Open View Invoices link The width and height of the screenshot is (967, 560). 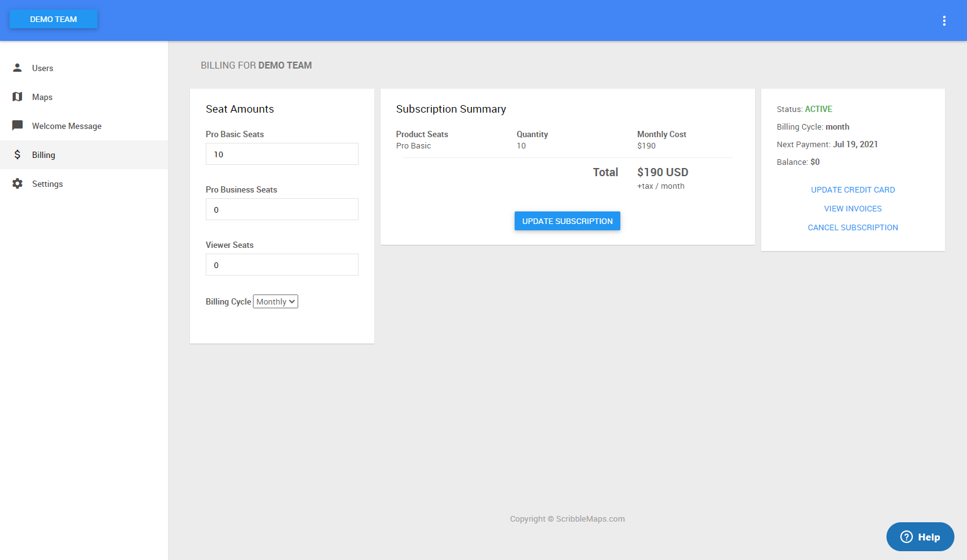pos(852,209)
